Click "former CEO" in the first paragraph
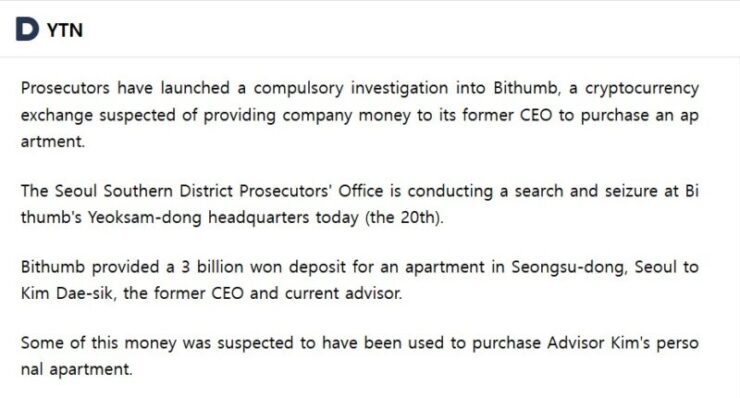 click(507, 115)
